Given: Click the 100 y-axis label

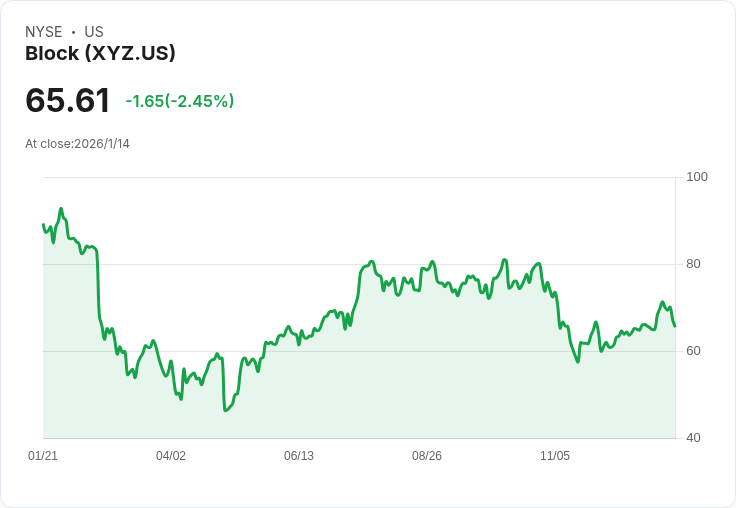Looking at the screenshot, I should click(697, 177).
